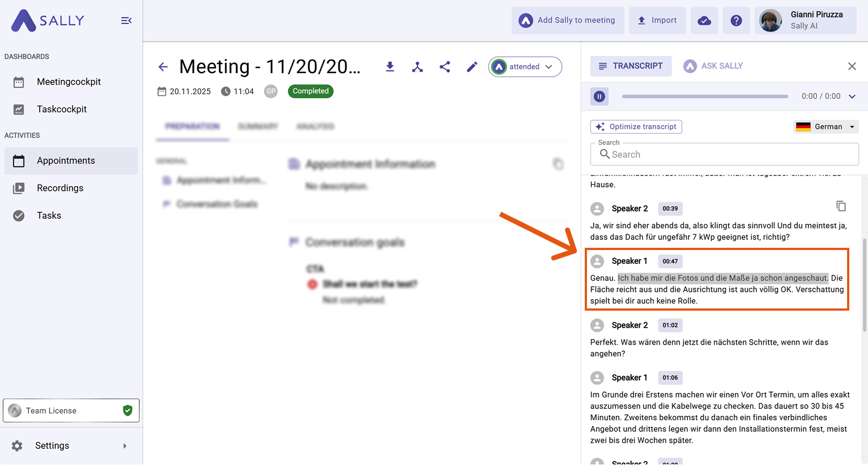
Task: Click the audio progress bar
Action: 705,96
